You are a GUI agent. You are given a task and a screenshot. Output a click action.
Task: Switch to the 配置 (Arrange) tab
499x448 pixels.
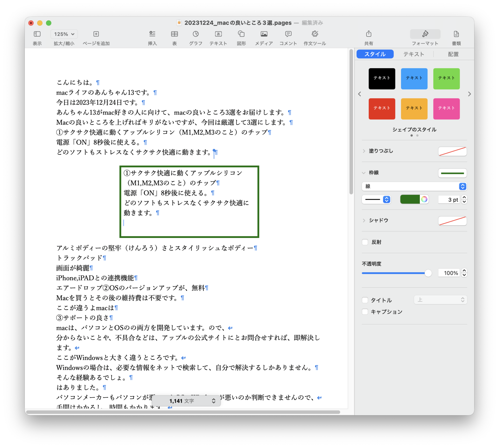453,54
